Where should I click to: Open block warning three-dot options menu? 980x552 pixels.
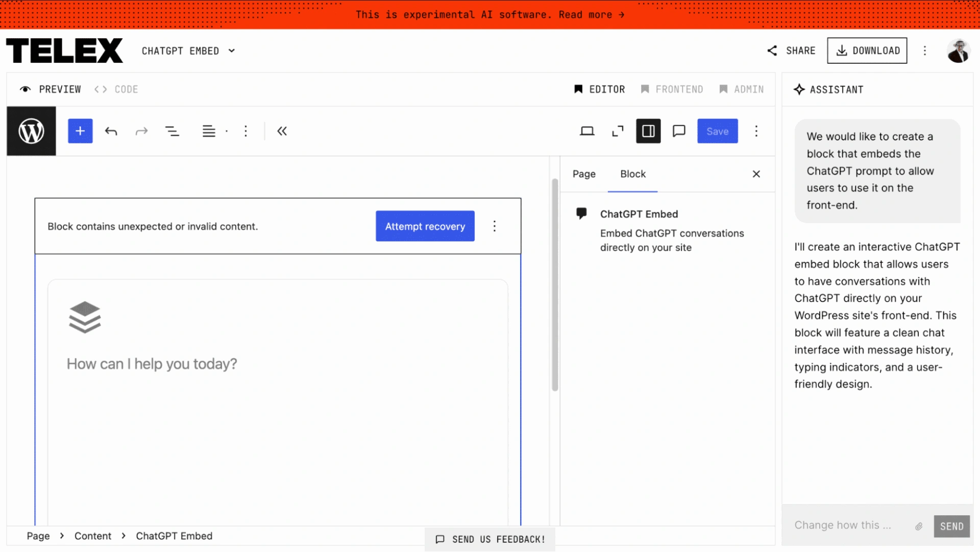click(494, 226)
